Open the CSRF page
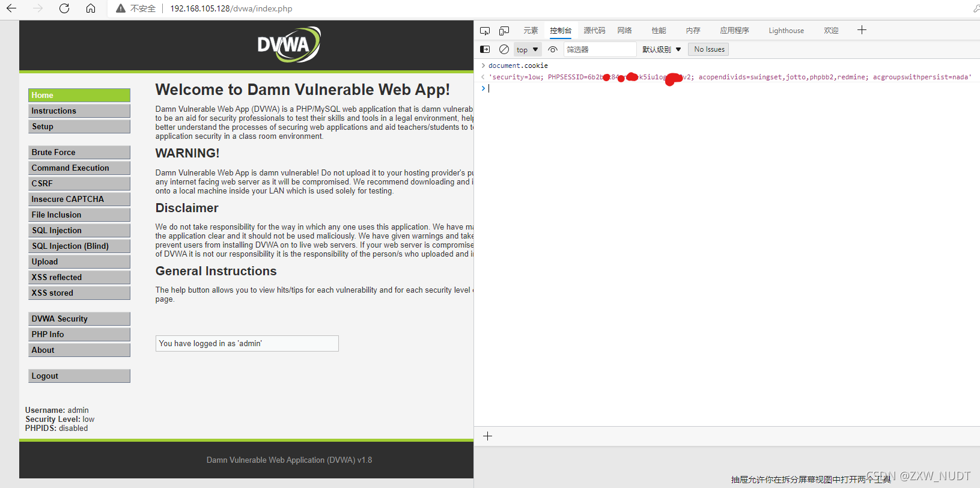Screen dimensions: 980x488 click(x=79, y=183)
